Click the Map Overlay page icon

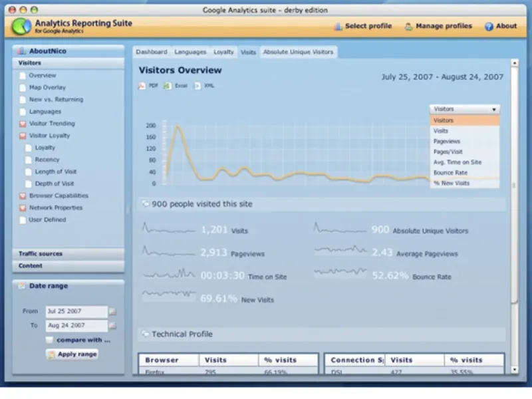pyautogui.click(x=23, y=88)
